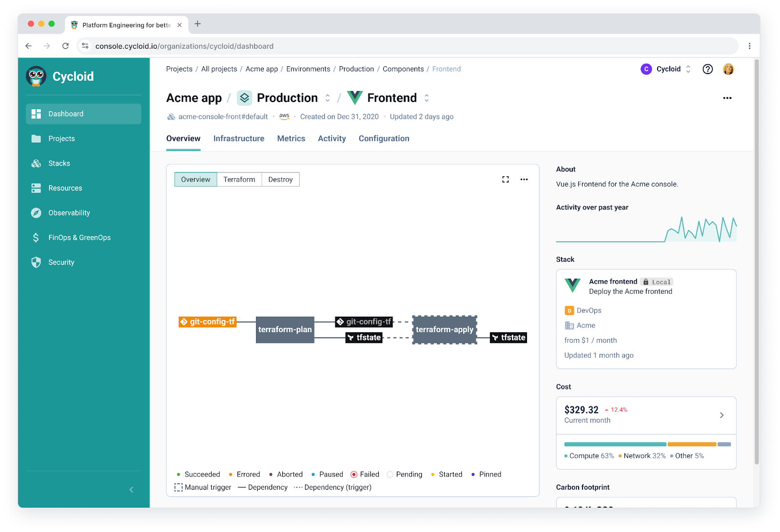This screenshot has width=780, height=532.
Task: Click the user avatar in top bar
Action: click(728, 69)
